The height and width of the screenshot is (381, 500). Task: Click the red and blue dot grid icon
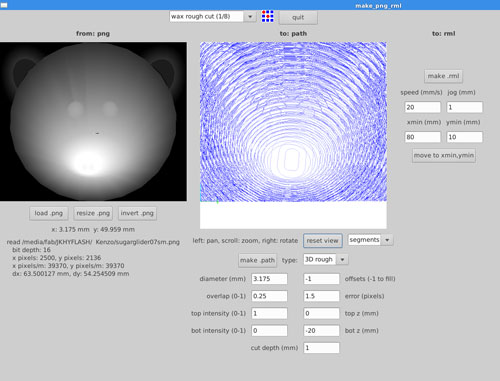tap(267, 16)
